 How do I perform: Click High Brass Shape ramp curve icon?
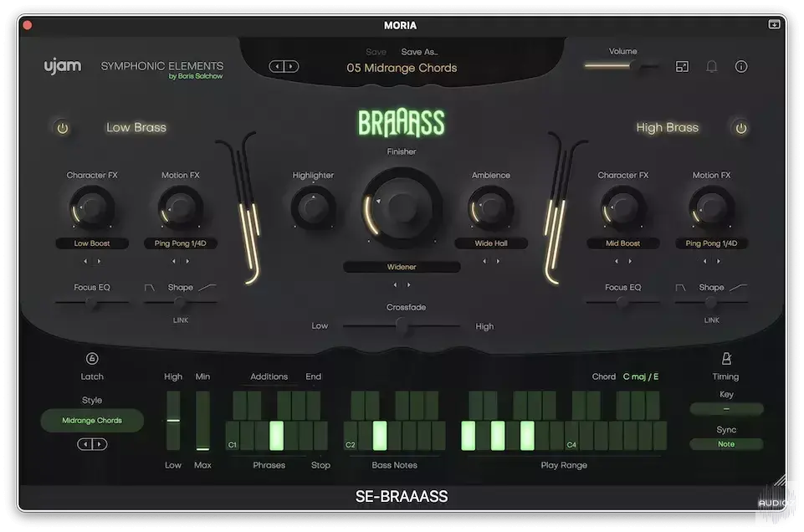[739, 288]
